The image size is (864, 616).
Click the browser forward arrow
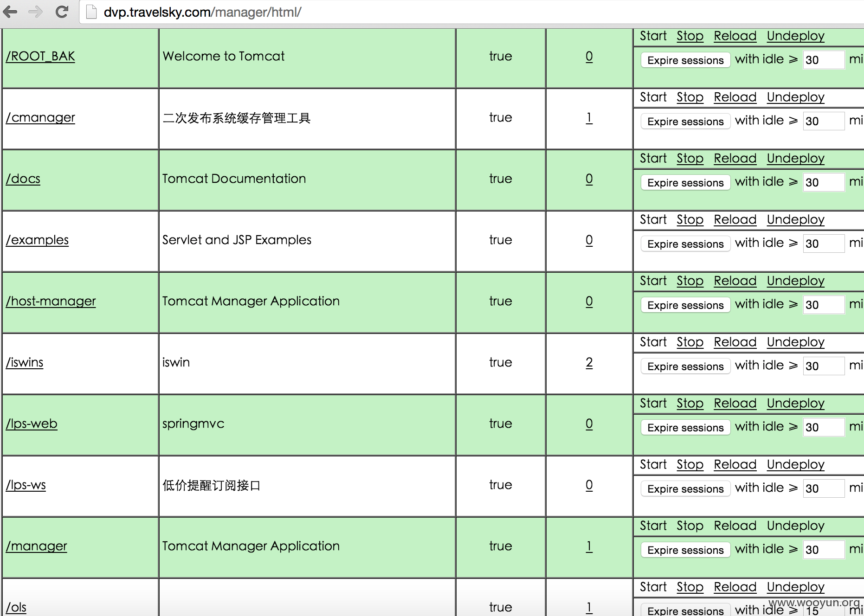click(x=36, y=12)
